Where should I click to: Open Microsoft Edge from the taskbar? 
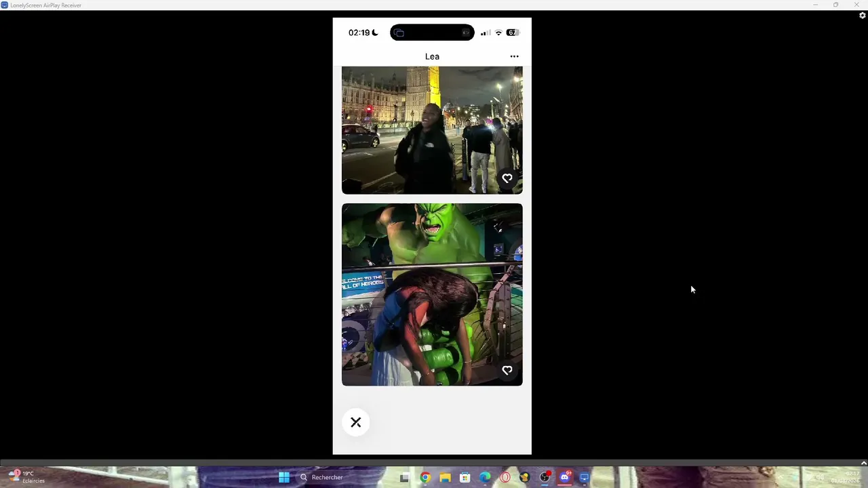pyautogui.click(x=485, y=477)
